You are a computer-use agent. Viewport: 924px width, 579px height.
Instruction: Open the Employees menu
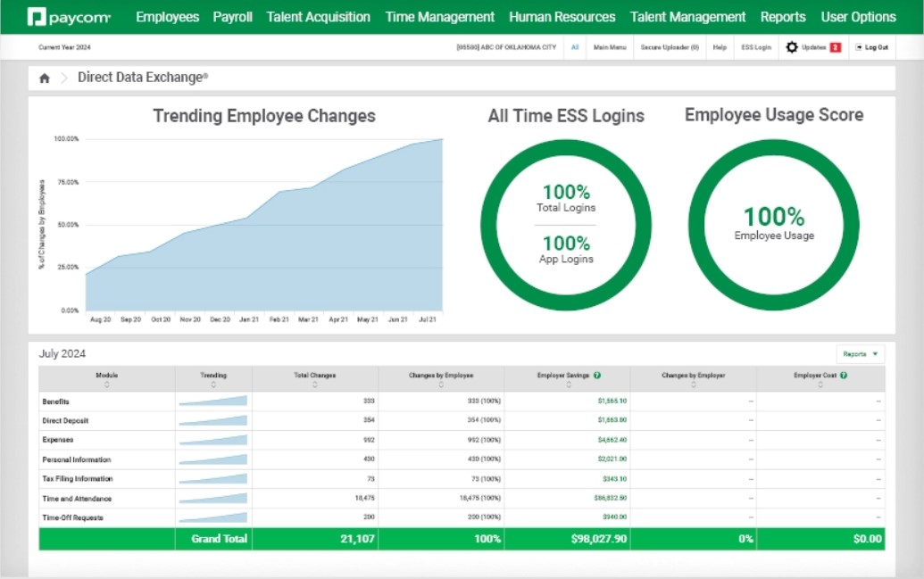(x=167, y=16)
